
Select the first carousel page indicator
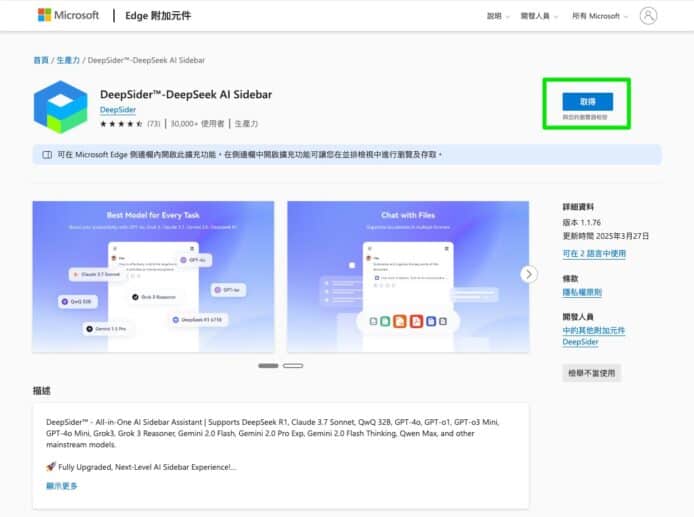268,366
